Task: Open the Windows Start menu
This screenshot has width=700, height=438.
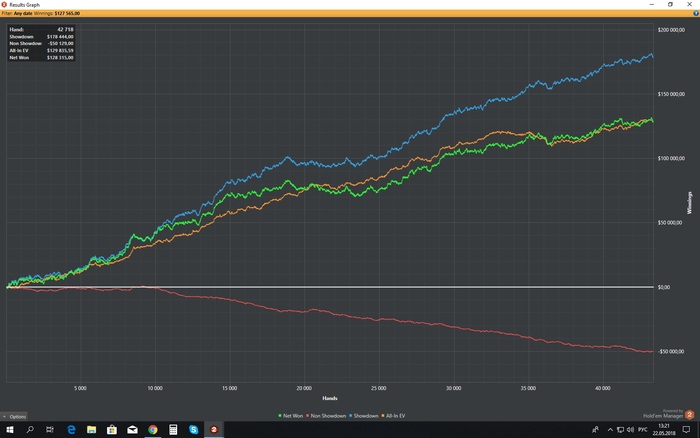Action: click(x=9, y=430)
